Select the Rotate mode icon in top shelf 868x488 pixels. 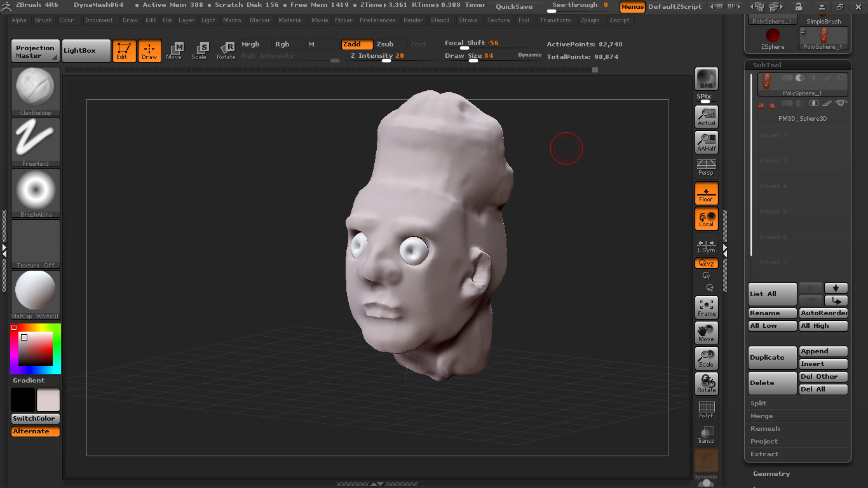tap(226, 51)
